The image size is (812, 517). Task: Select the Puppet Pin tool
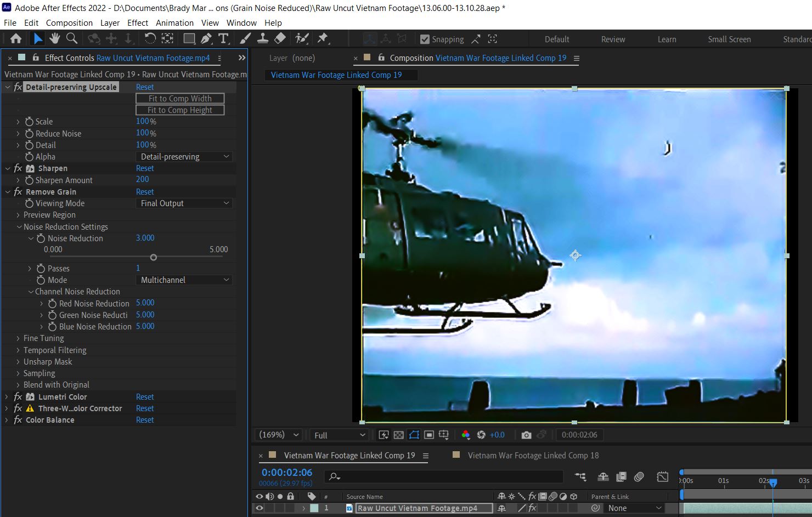[323, 38]
